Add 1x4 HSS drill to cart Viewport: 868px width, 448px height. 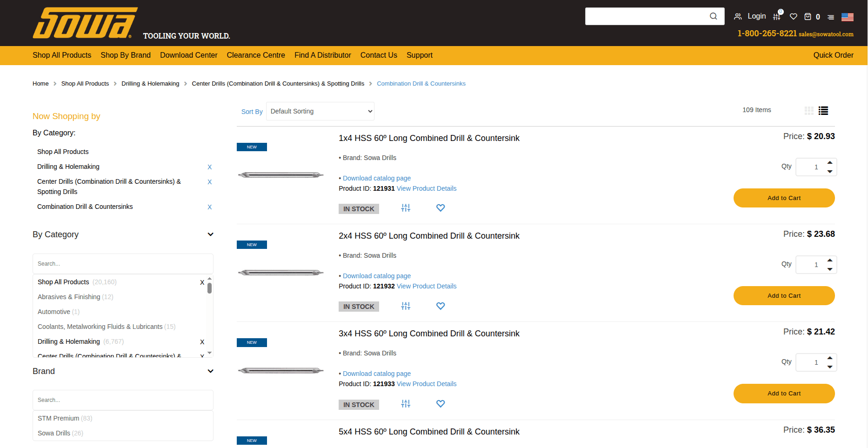pos(784,198)
